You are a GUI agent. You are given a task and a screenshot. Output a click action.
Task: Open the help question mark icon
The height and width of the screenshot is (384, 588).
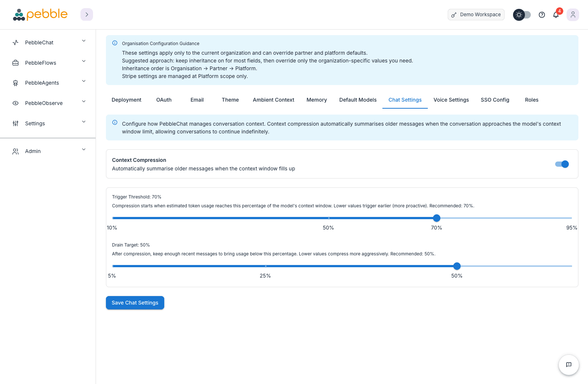pos(541,15)
